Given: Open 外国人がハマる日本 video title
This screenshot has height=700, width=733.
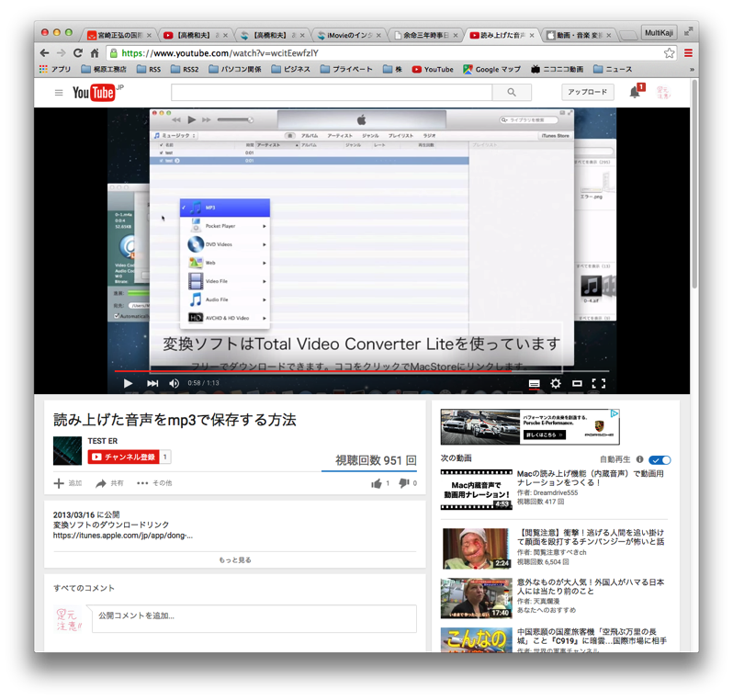Looking at the screenshot, I should [x=591, y=586].
